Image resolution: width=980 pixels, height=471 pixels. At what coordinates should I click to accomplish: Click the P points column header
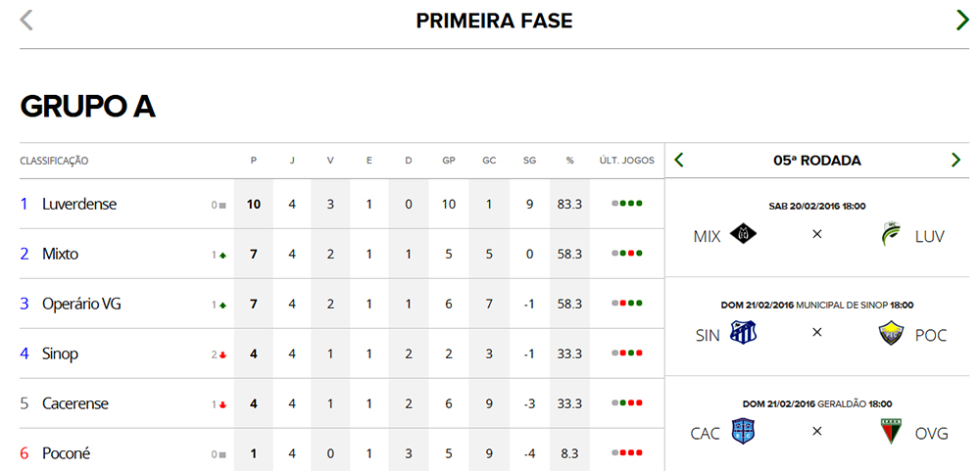point(254,161)
